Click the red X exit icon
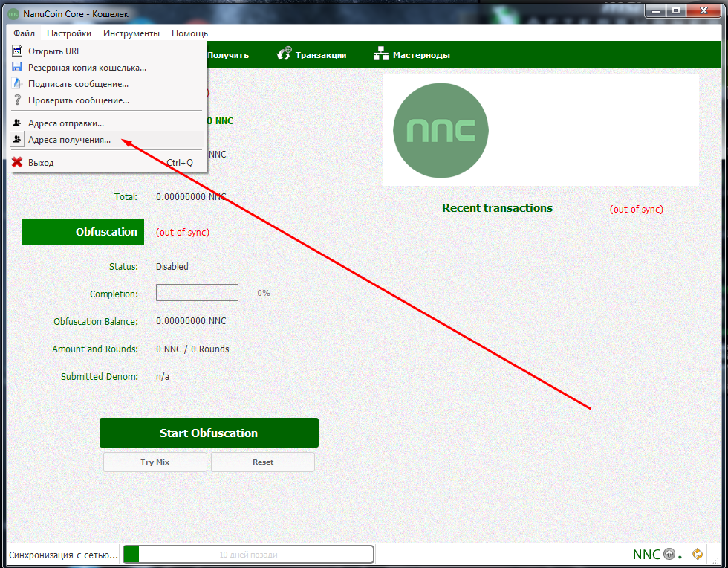This screenshot has height=568, width=728. click(17, 162)
